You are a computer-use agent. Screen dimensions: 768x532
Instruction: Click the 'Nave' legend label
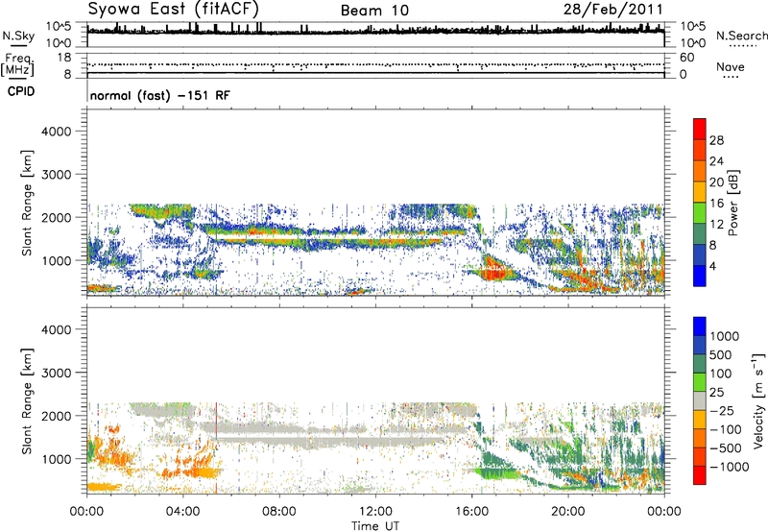[x=731, y=67]
